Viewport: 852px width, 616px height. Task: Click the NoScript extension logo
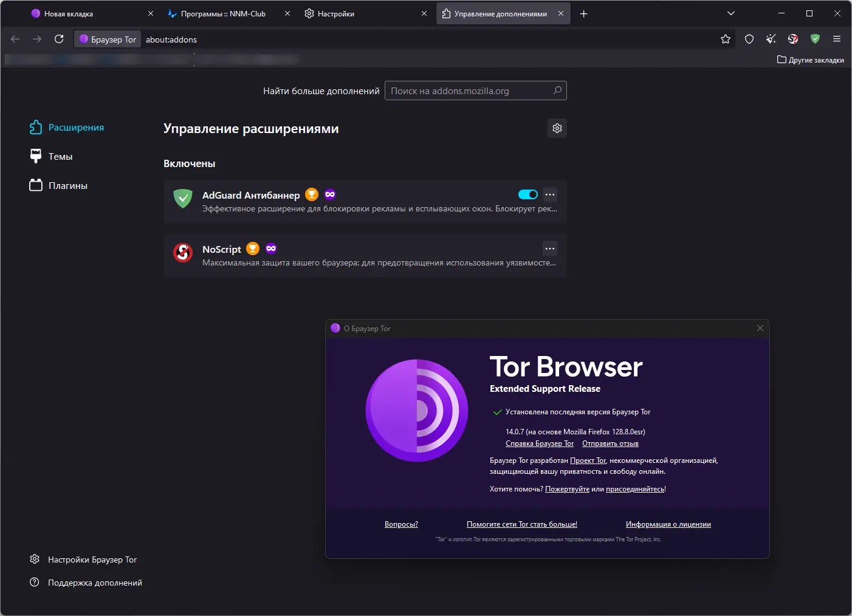183,252
